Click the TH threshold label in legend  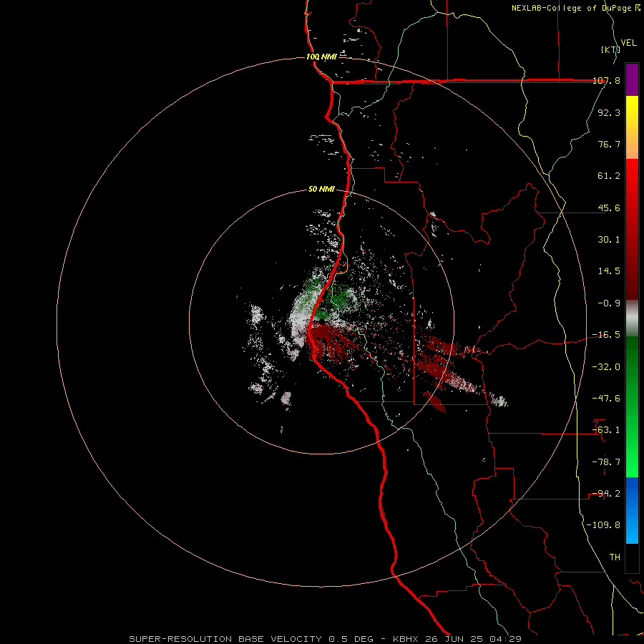[615, 557]
